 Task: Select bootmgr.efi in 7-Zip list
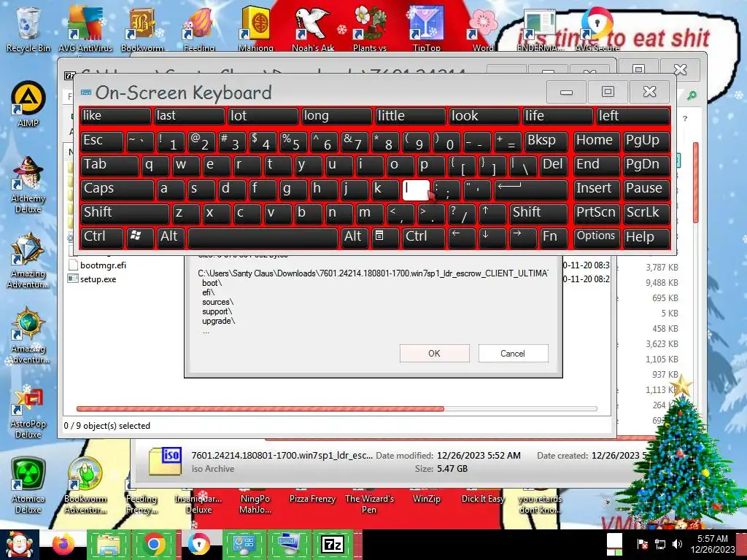pos(103,265)
